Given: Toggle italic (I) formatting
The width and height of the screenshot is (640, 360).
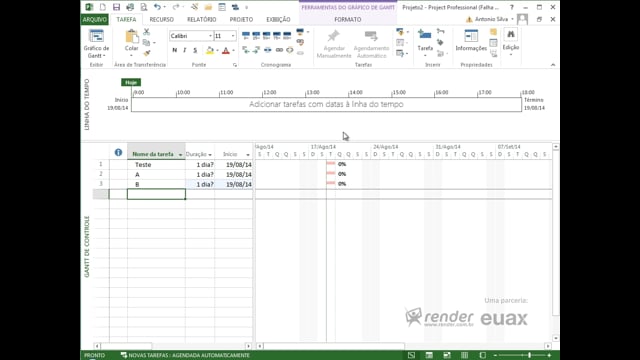Looking at the screenshot, I should [x=185, y=50].
